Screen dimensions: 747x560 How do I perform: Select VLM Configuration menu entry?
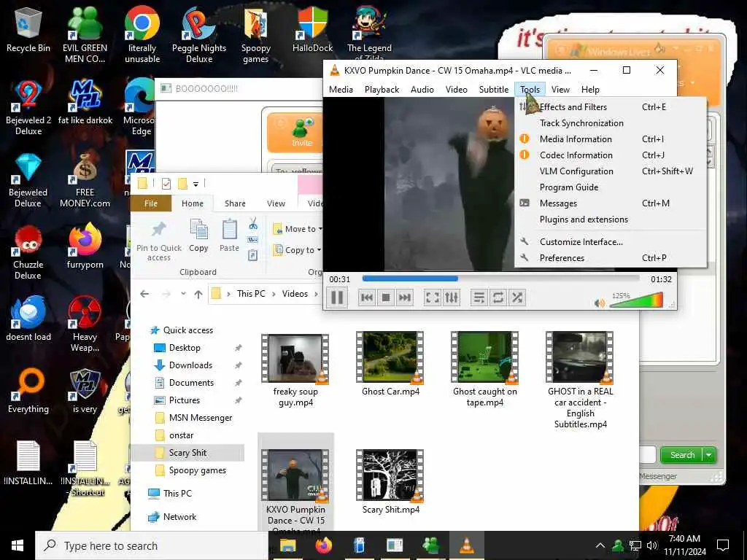(611, 171)
